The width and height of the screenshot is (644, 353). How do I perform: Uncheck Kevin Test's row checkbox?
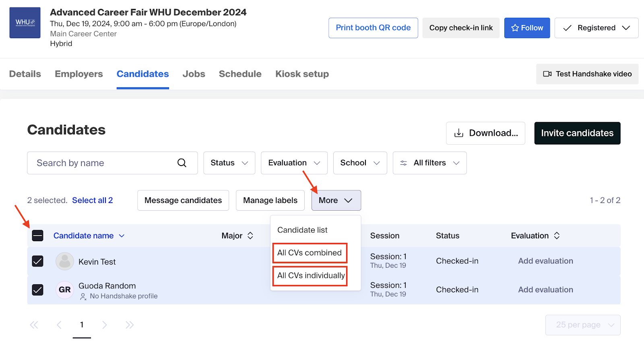click(x=37, y=261)
